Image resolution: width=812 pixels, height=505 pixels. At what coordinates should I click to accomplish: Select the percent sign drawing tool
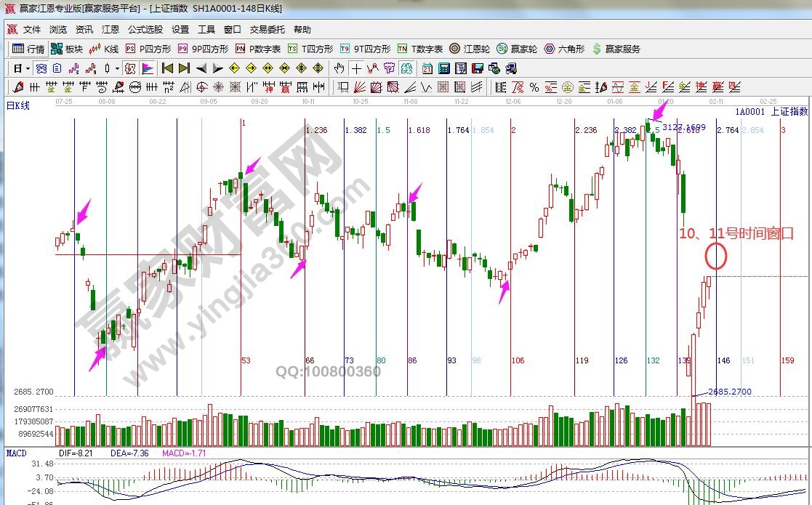[x=534, y=87]
